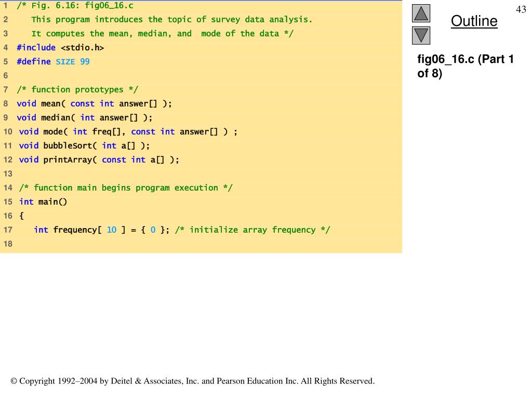Click the Deitel & Associates copyright notice
This screenshot has height=399, width=532.
point(193,381)
